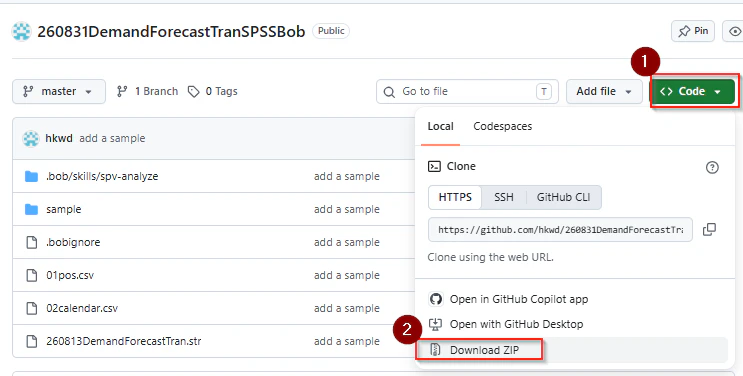Screen dimensions: 743x376
Task: Open the 02calendar.csv file
Action: pos(82,308)
